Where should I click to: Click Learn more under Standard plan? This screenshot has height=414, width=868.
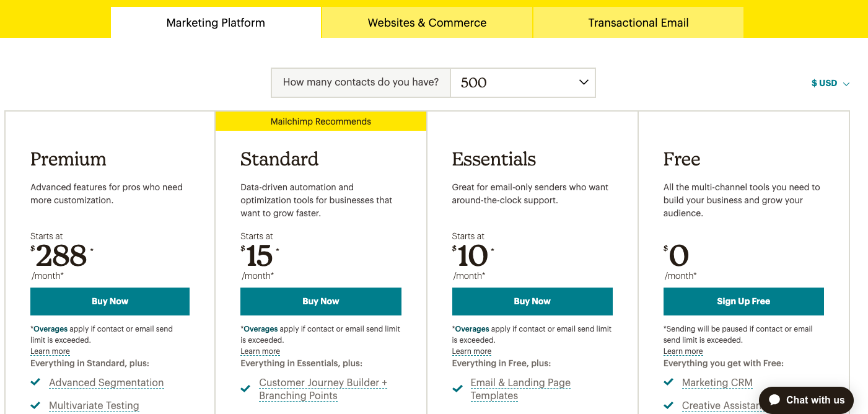260,351
